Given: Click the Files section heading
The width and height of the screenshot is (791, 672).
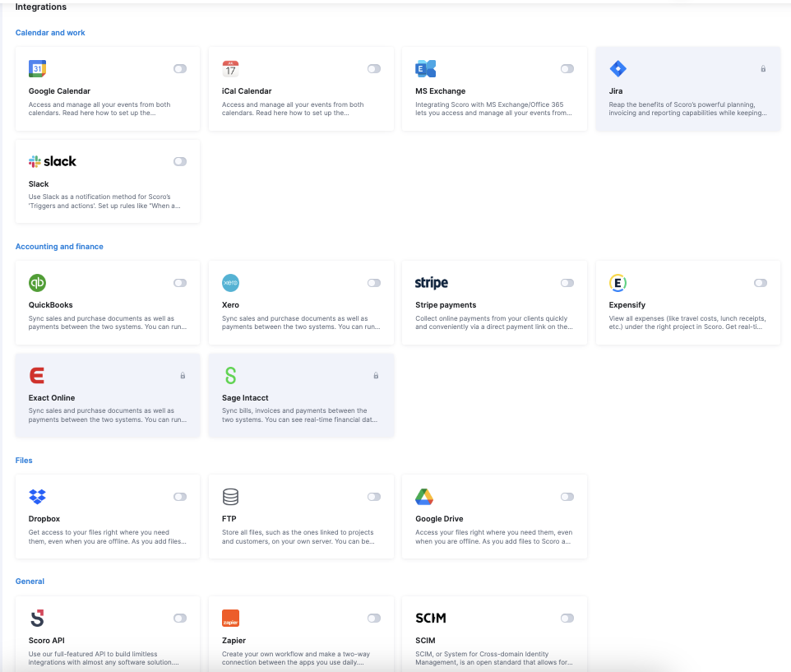Looking at the screenshot, I should pyautogui.click(x=24, y=461).
